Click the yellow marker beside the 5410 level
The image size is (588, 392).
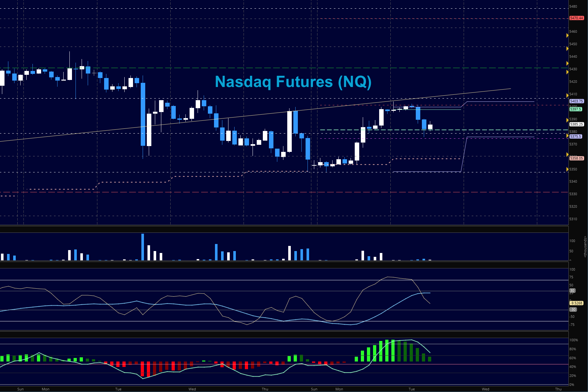click(x=567, y=95)
